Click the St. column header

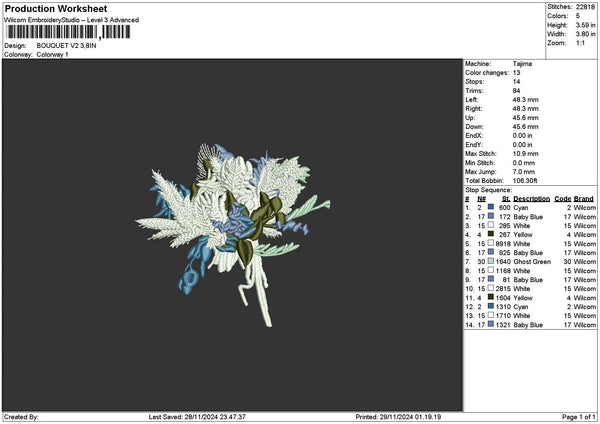click(x=506, y=199)
